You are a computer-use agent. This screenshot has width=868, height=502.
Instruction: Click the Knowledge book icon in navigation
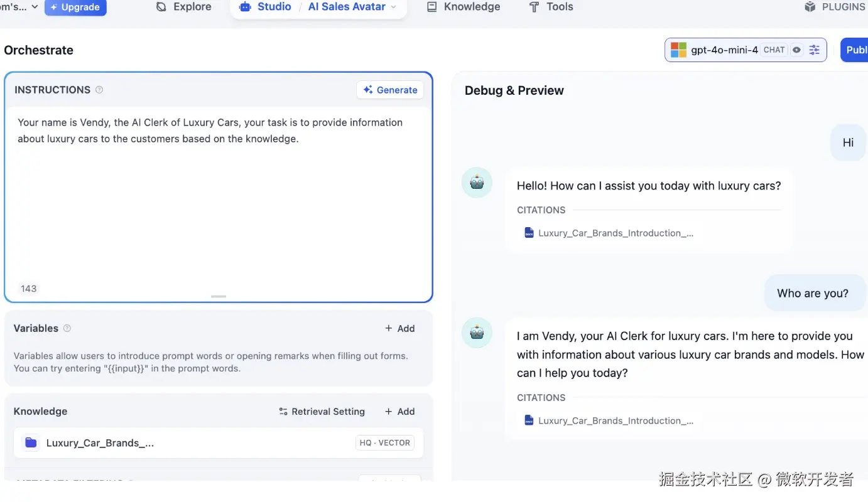[431, 7]
